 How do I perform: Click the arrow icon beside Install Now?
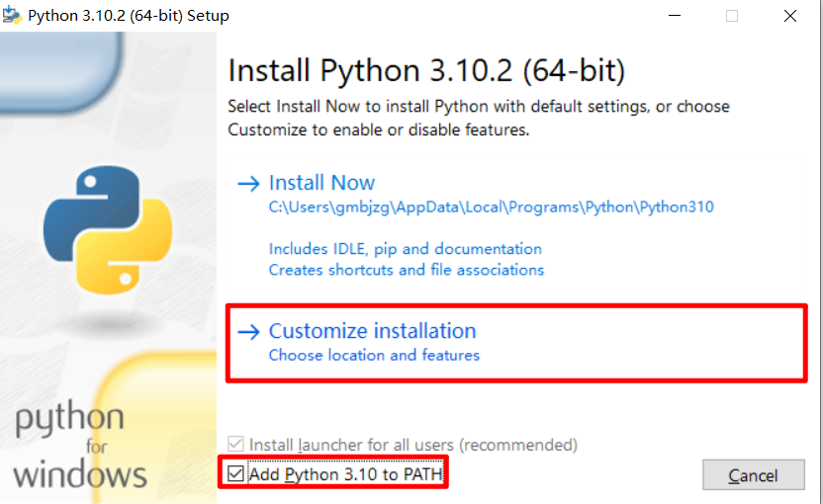pos(247,184)
